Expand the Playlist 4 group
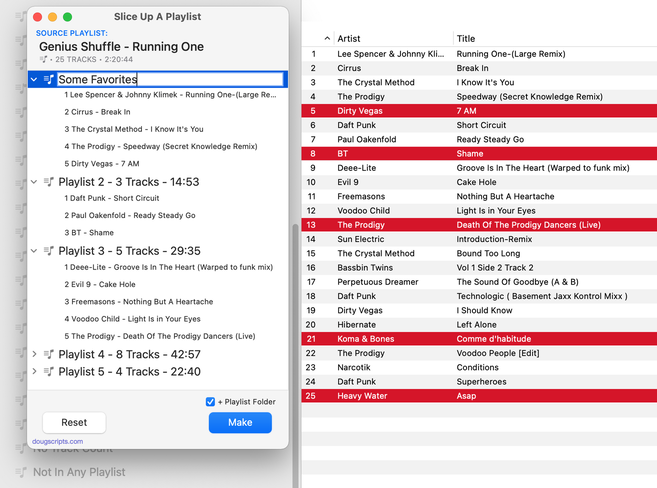 pos(34,354)
